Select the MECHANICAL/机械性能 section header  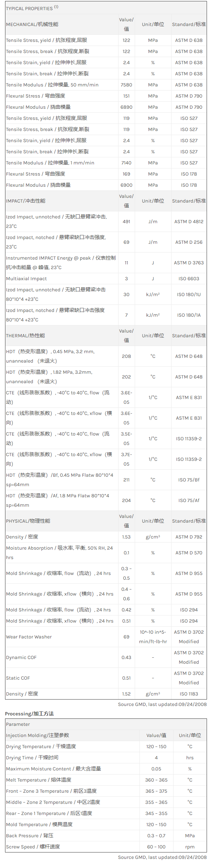pos(32,24)
